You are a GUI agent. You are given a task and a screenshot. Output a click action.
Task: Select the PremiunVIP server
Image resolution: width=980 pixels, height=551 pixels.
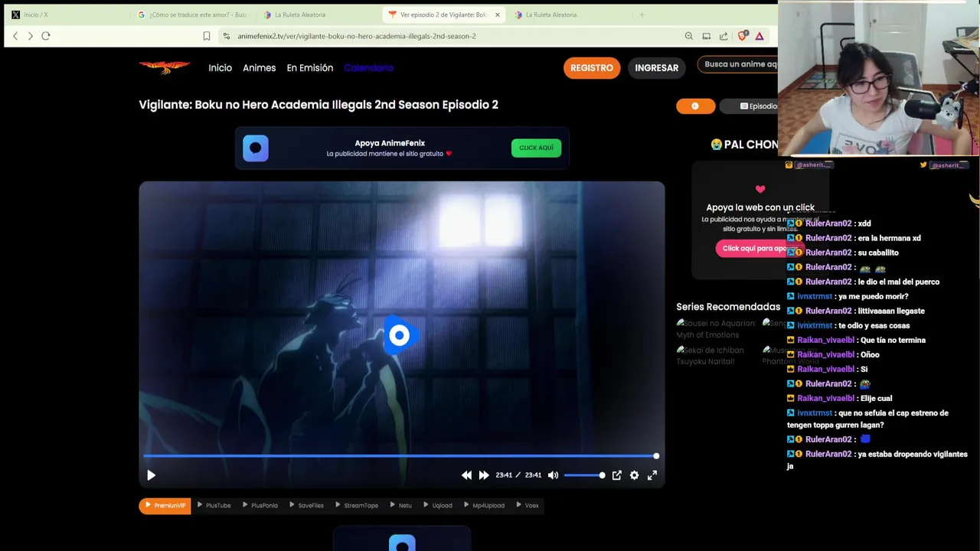pyautogui.click(x=165, y=505)
